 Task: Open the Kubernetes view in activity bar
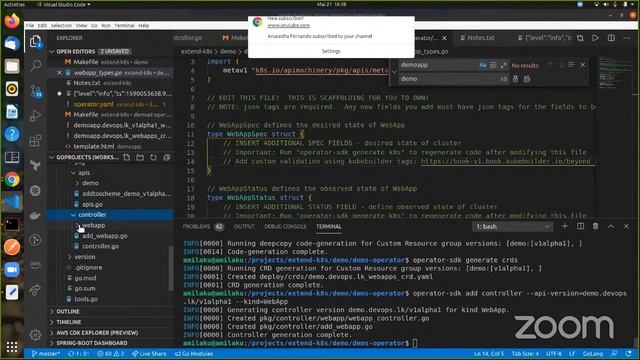coord(36,190)
